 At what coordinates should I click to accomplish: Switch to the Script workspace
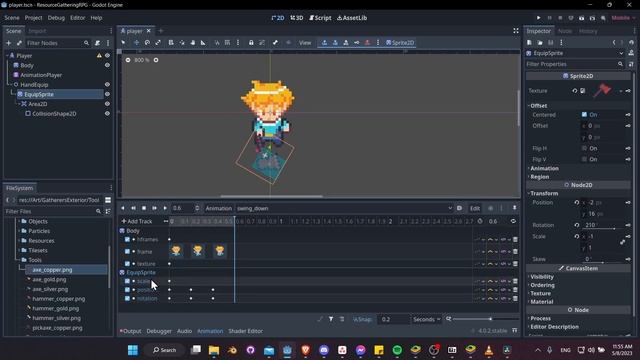coord(320,18)
